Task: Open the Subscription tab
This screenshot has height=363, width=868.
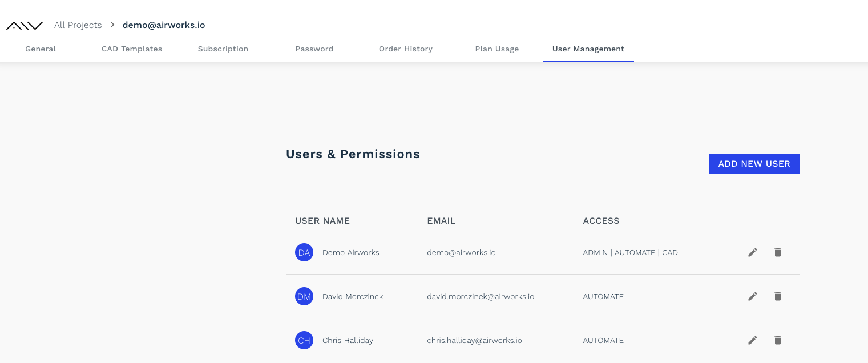Action: (223, 49)
